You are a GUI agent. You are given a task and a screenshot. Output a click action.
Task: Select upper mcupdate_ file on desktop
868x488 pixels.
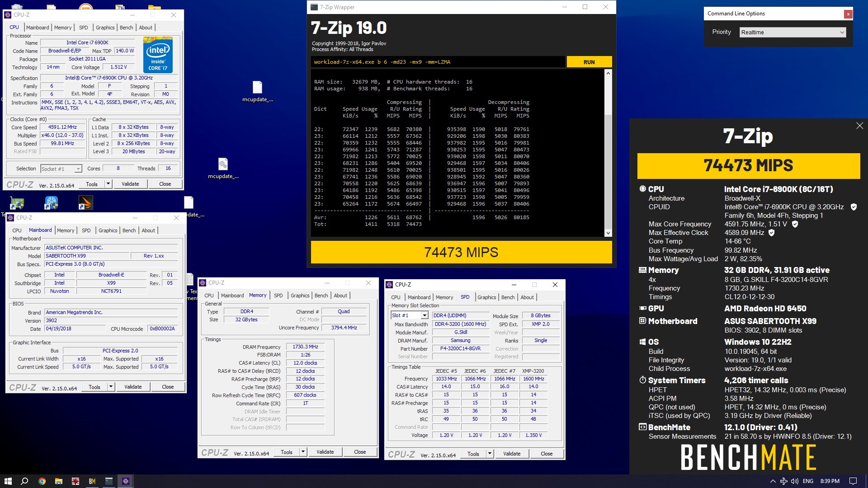(257, 91)
